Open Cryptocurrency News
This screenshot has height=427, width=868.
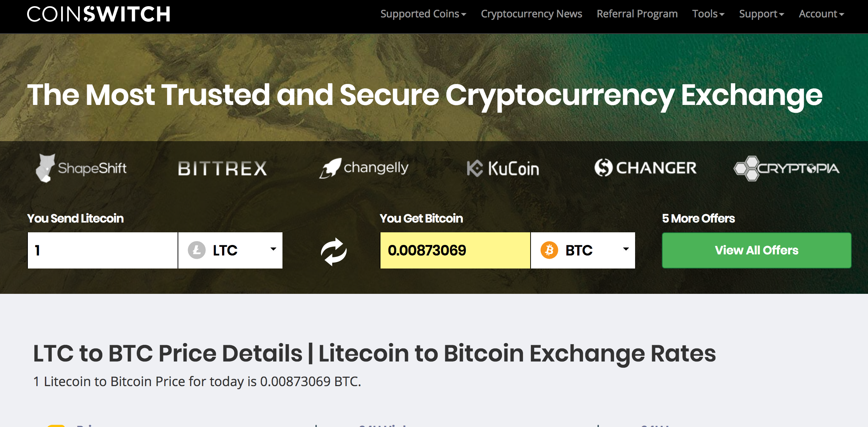pyautogui.click(x=532, y=14)
